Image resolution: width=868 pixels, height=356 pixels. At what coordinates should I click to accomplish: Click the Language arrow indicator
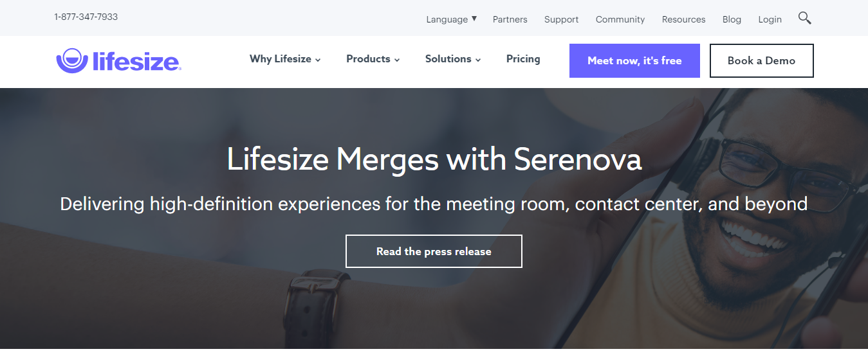[x=474, y=19]
